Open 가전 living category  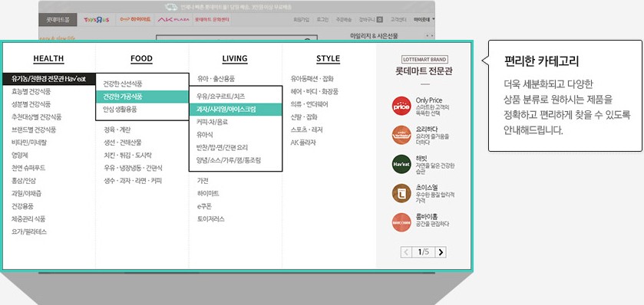[x=203, y=180]
